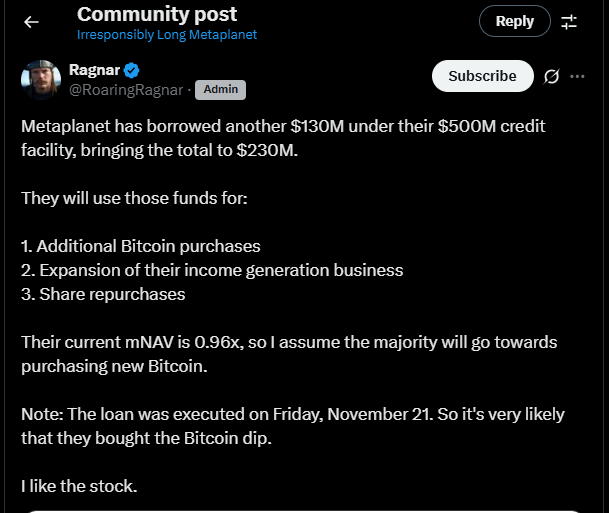Click the Community post heading
This screenshot has width=609, height=513.
click(x=157, y=14)
